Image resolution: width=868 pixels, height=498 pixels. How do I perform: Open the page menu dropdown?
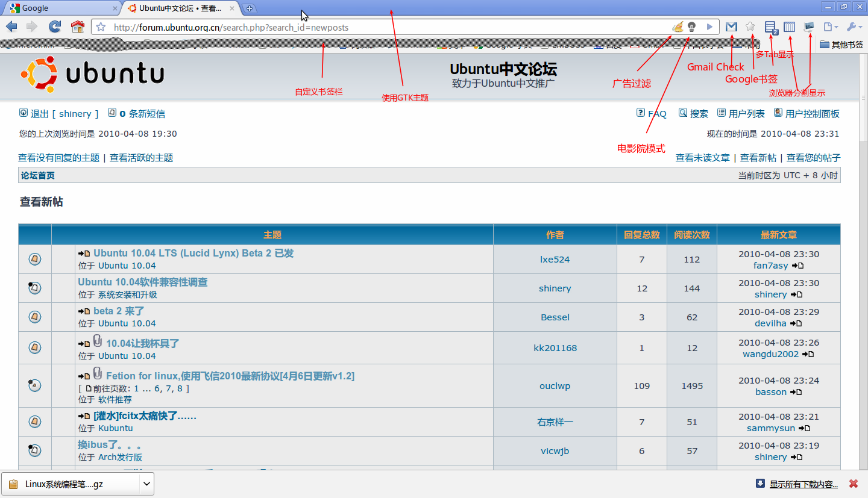click(831, 26)
